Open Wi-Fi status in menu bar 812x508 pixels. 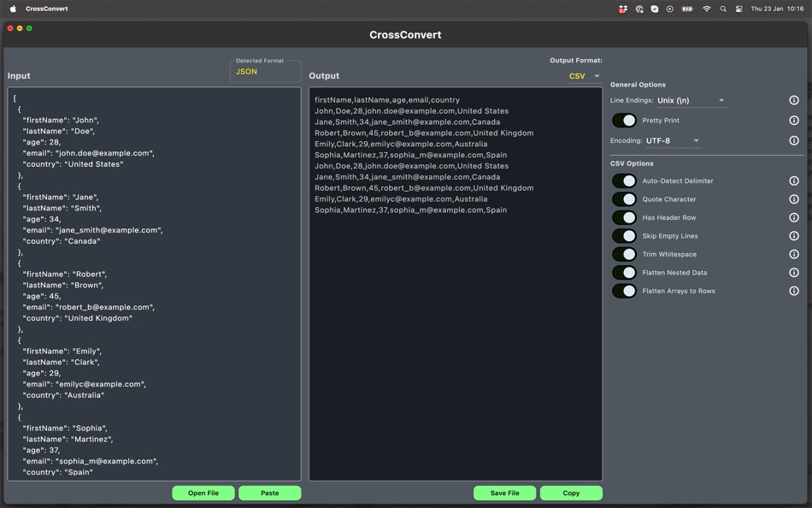pos(706,9)
